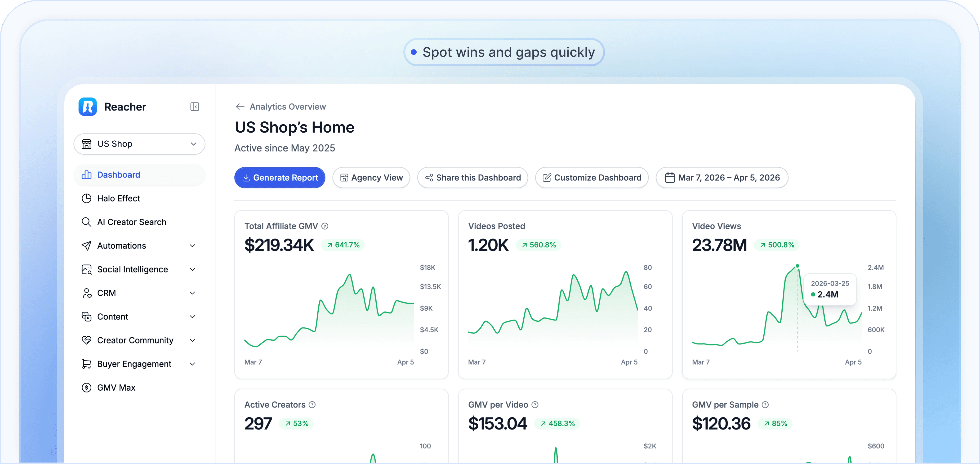980x464 pixels.
Task: Open the US Shop selector dropdown
Action: pos(139,144)
